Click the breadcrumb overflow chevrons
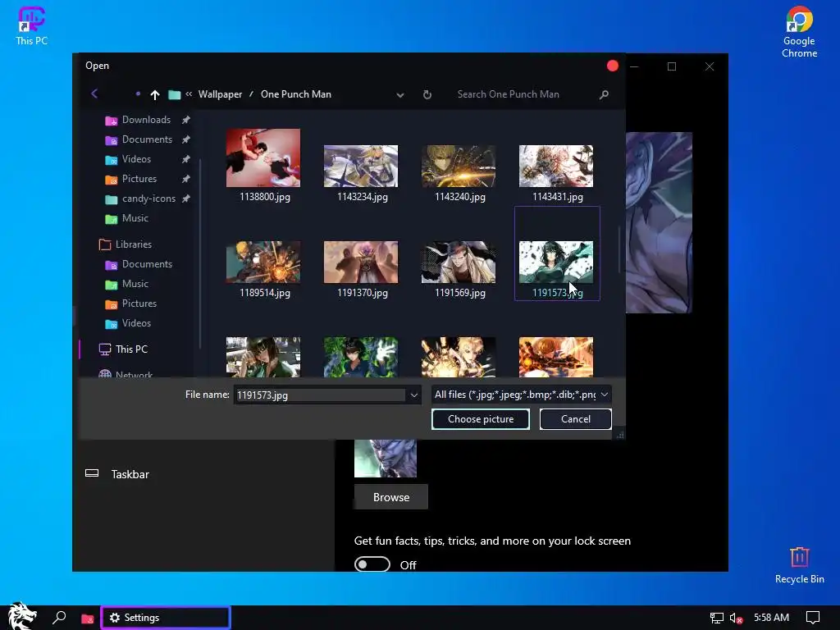Viewport: 840px width, 630px height. click(189, 94)
